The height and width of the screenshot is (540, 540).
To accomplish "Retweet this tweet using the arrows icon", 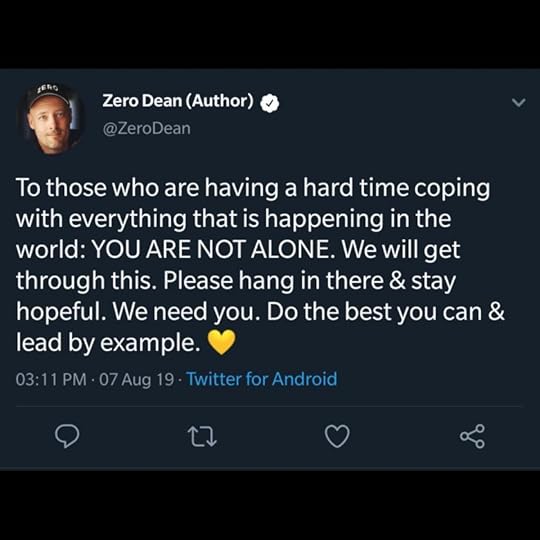I will 202,436.
